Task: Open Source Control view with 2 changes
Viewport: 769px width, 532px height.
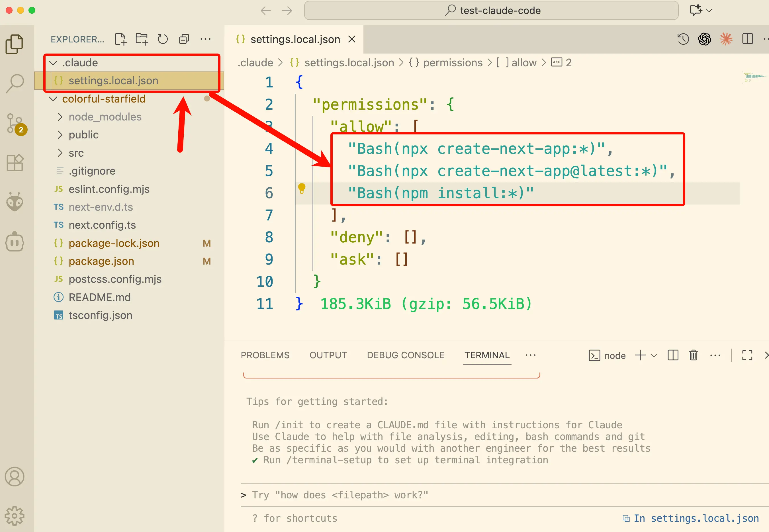Action: pyautogui.click(x=15, y=123)
